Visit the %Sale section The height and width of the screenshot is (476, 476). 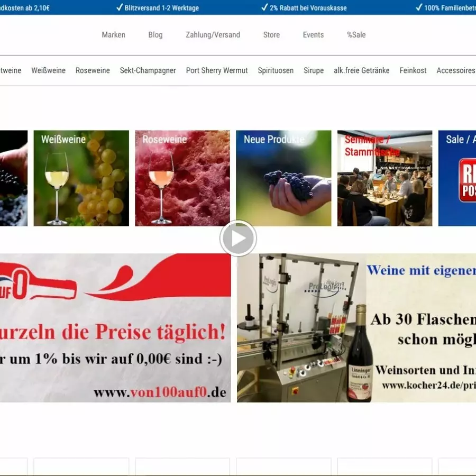(x=356, y=35)
